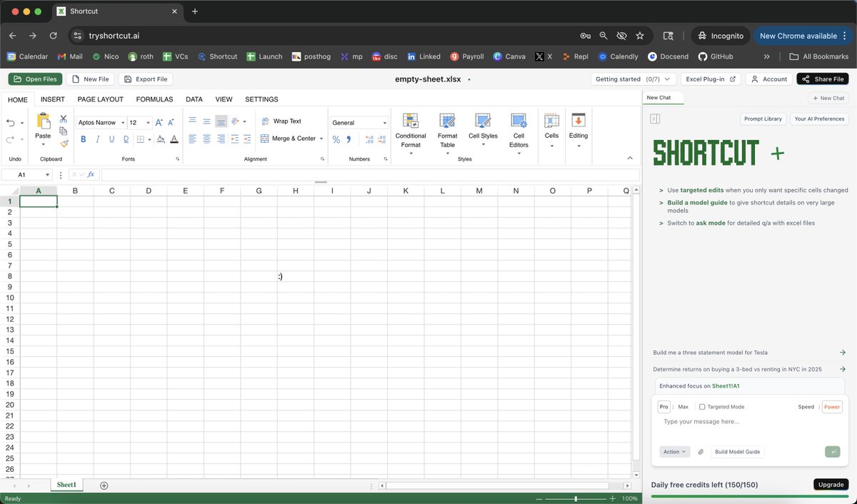The width and height of the screenshot is (857, 504).
Task: Open the INSERT ribbon tab
Action: pos(53,99)
